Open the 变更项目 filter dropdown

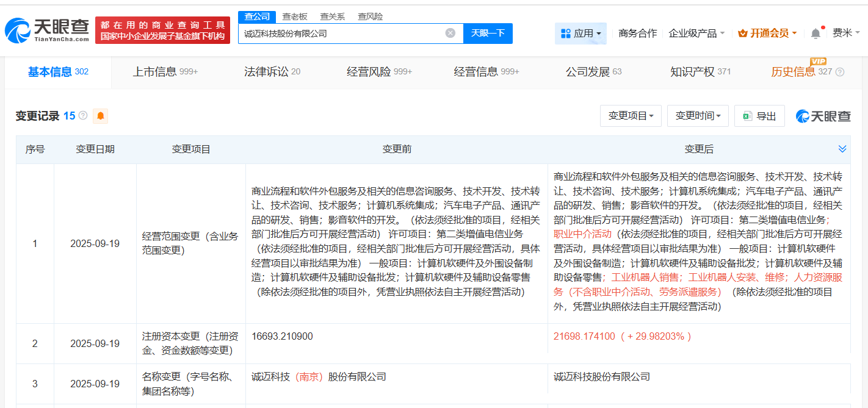click(x=631, y=115)
